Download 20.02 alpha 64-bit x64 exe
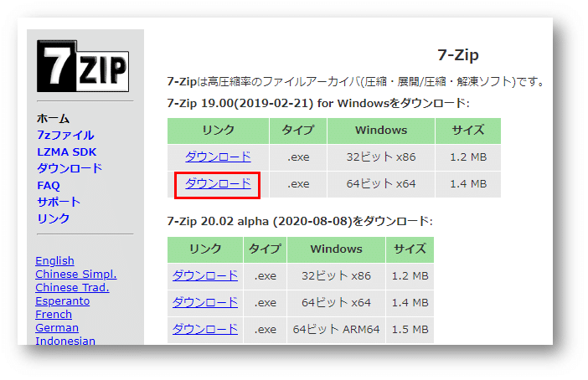588x380 pixels. click(x=205, y=302)
